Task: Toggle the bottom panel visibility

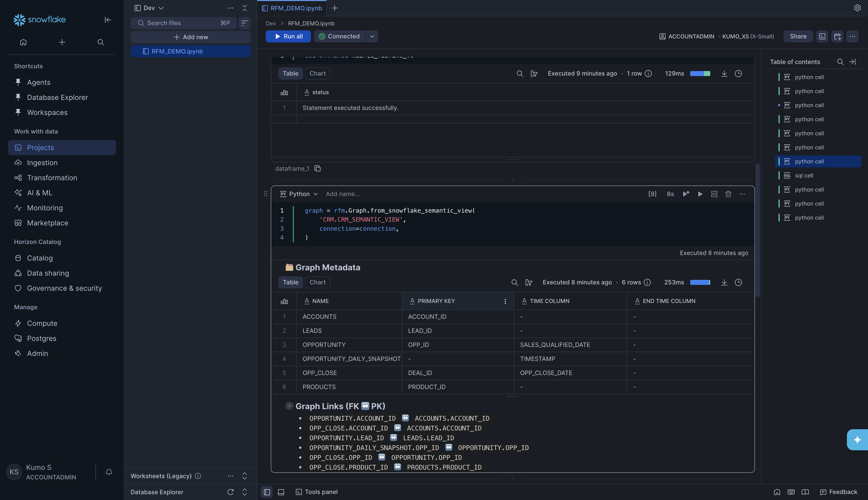Action: click(281, 492)
